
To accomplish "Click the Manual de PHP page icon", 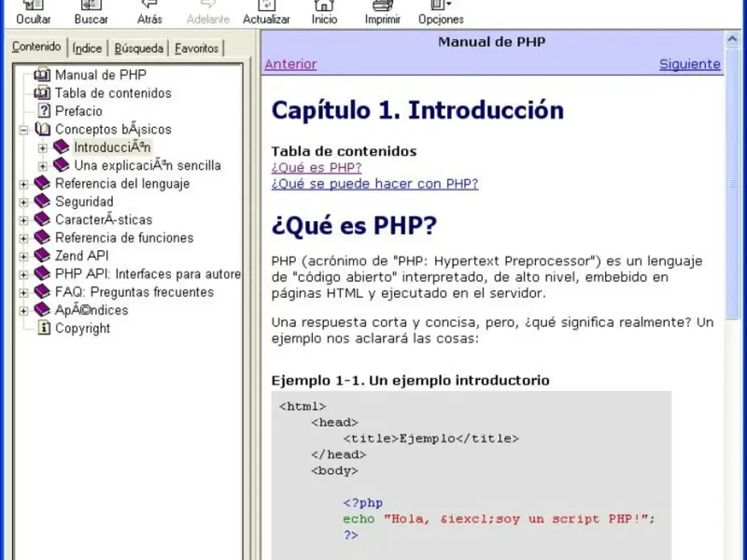I will coord(42,75).
